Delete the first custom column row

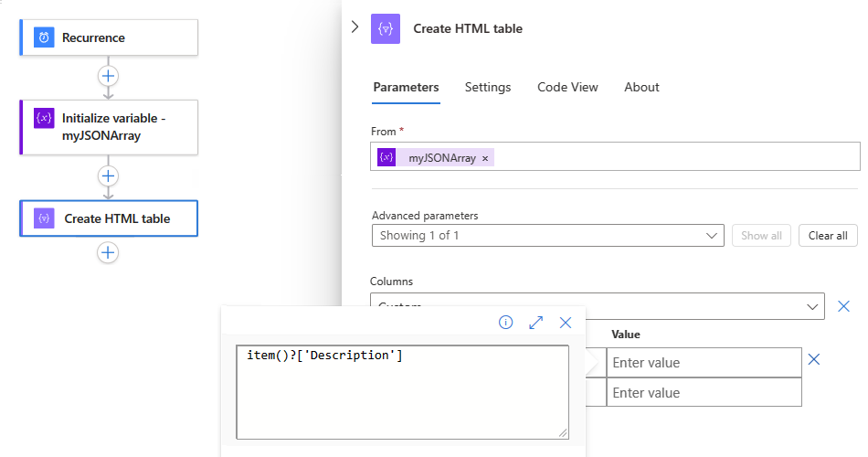814,360
